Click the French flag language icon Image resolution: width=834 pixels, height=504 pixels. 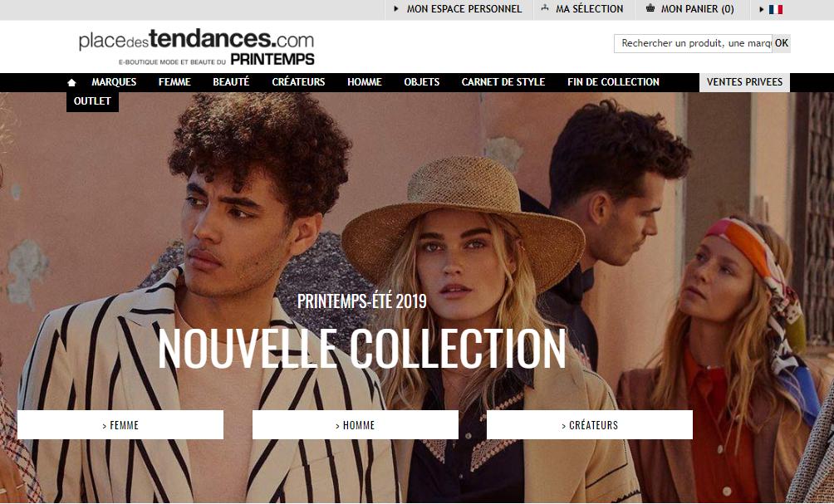[x=776, y=10]
